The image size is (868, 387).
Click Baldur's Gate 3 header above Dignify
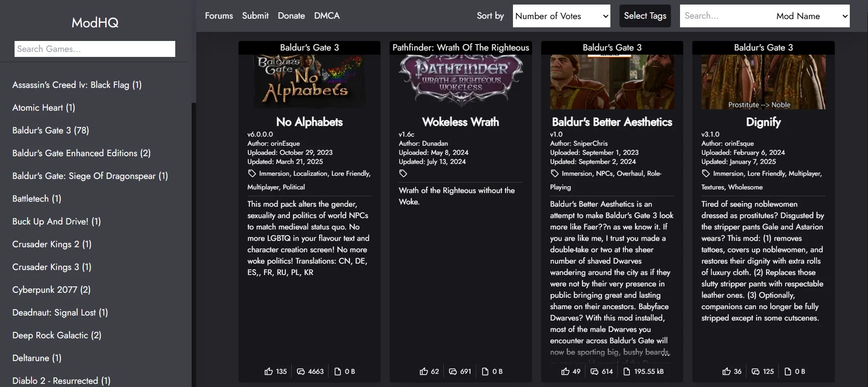763,47
